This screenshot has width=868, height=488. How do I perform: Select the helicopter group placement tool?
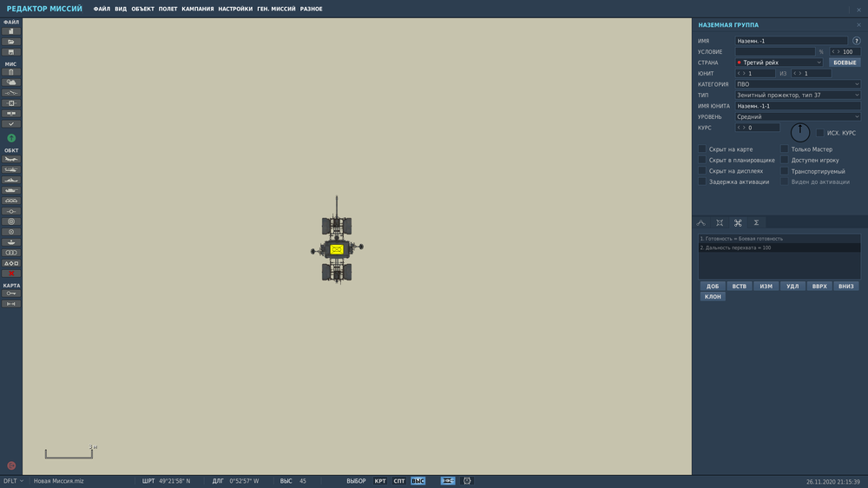pos(10,169)
